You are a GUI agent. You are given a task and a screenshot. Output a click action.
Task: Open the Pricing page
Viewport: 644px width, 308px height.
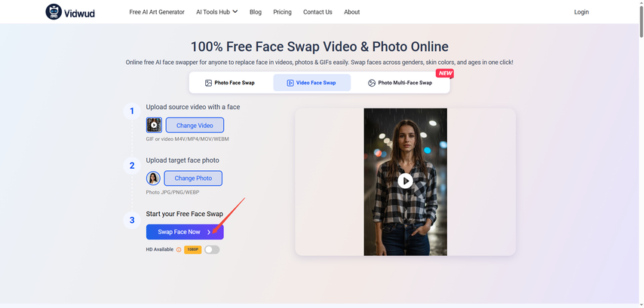point(282,12)
